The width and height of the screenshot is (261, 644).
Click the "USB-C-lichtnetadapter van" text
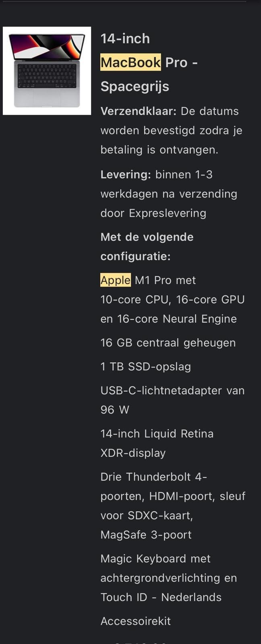[x=172, y=390]
